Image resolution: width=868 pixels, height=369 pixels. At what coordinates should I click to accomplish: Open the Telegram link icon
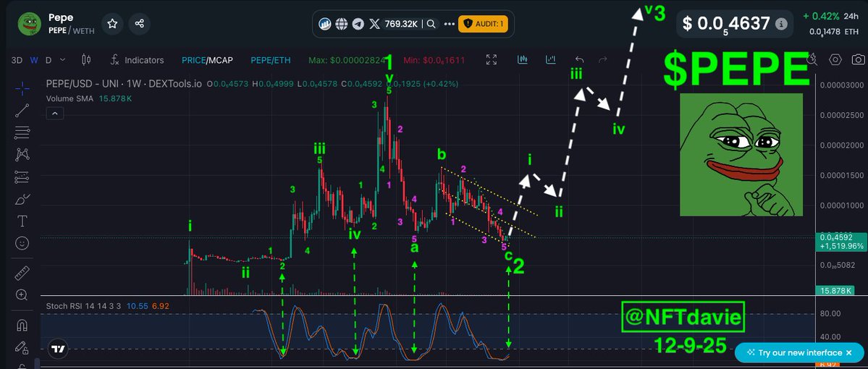[x=358, y=24]
